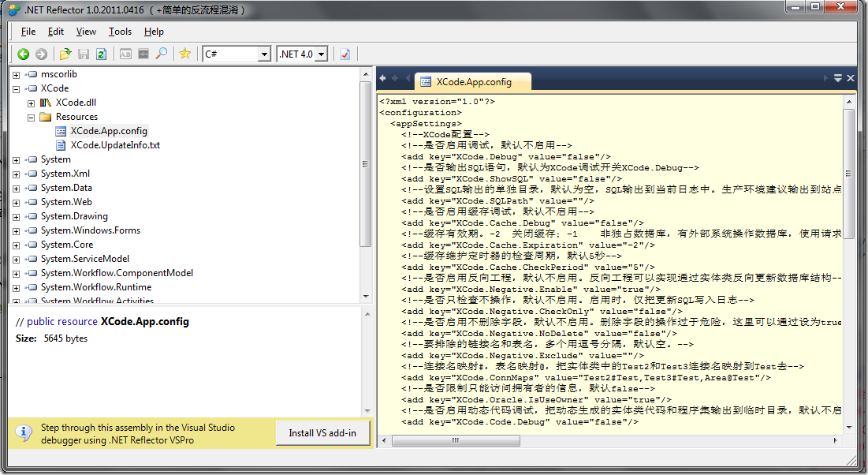Click the assembly tree vertical scrollbar thumb
This screenshot has height=475, width=868.
coord(365,164)
